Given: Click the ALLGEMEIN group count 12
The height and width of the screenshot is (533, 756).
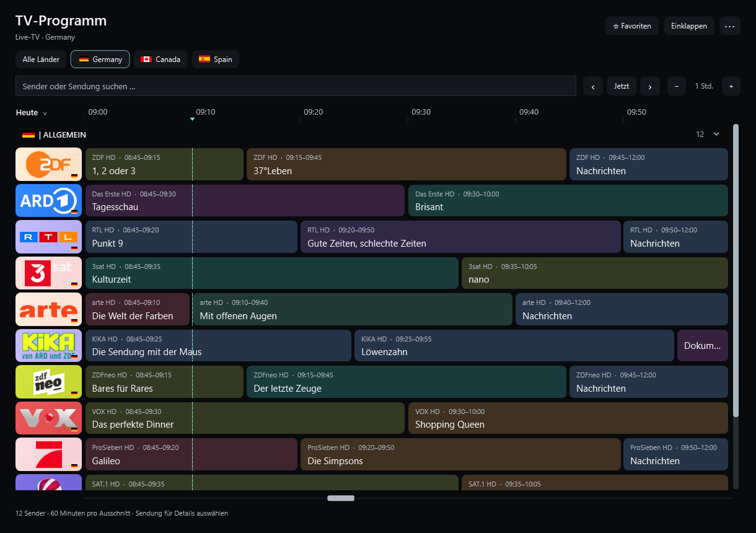Looking at the screenshot, I should 700,134.
